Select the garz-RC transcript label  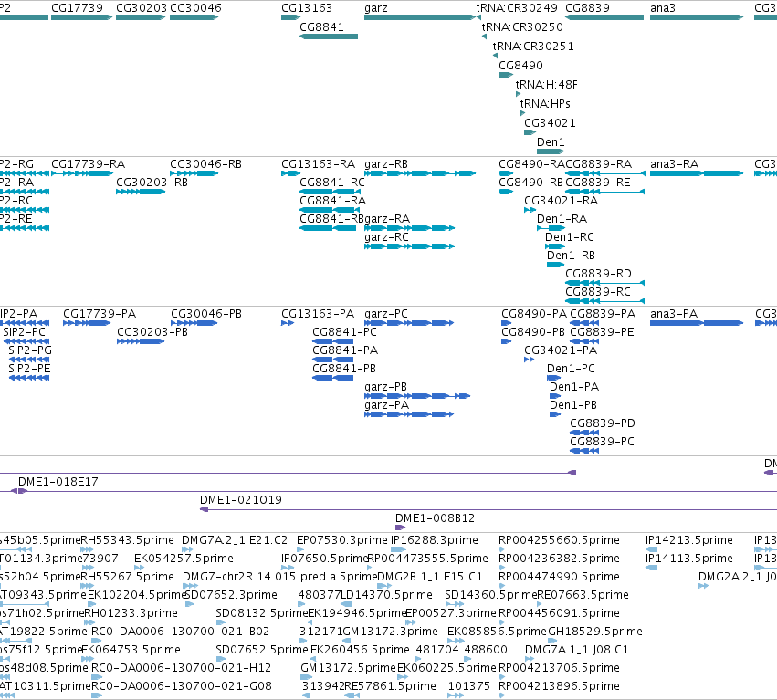coord(386,237)
